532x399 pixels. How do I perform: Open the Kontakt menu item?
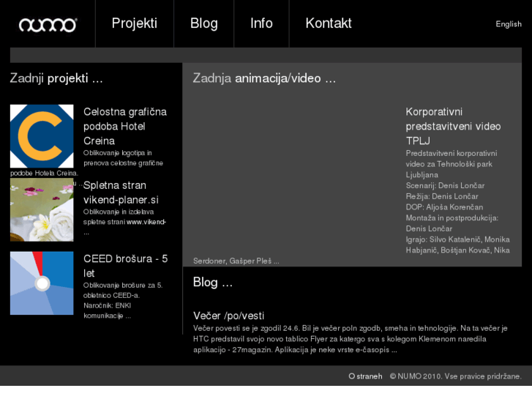click(x=329, y=23)
